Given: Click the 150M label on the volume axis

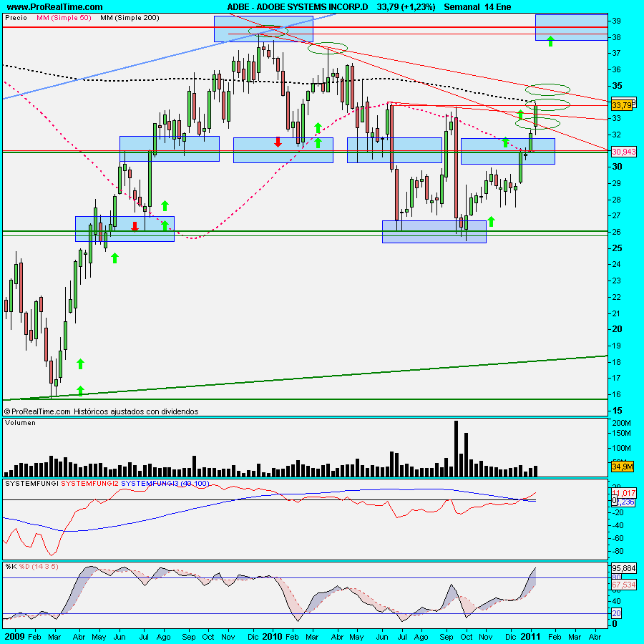Looking at the screenshot, I should point(621,434).
